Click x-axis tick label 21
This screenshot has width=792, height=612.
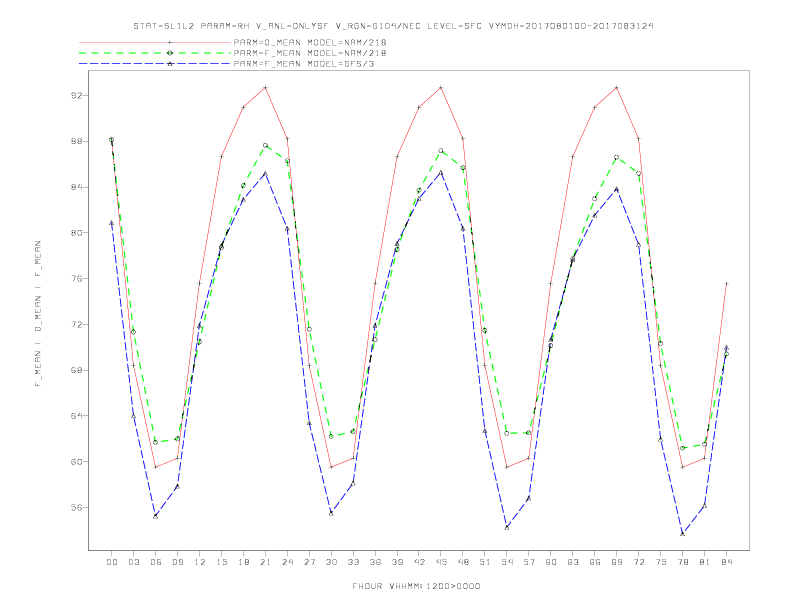pyautogui.click(x=265, y=562)
